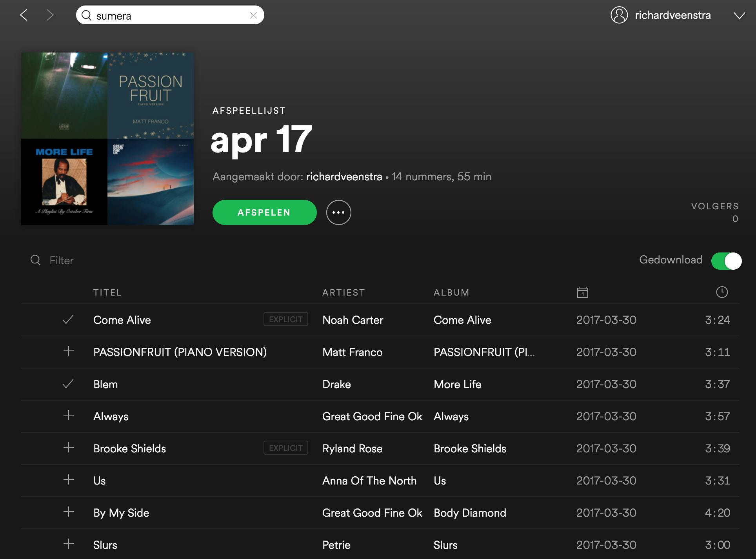Clear the search field with X
Image resolution: width=756 pixels, height=559 pixels.
(x=253, y=15)
